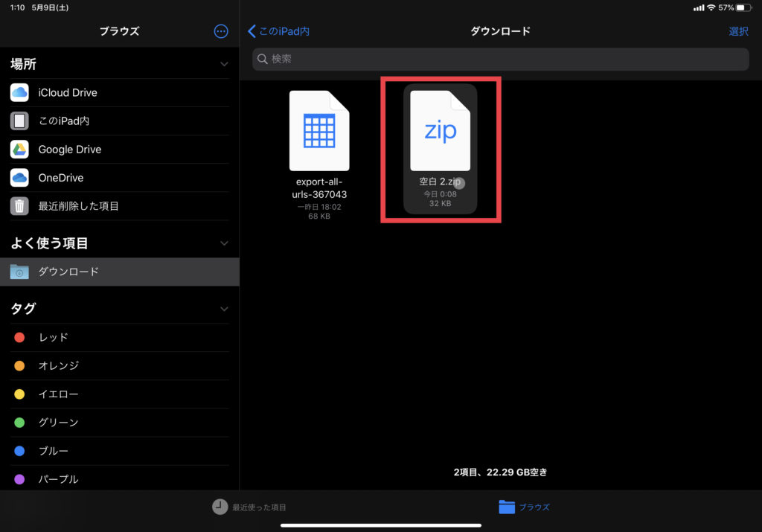Click the magnifier icon in search field
This screenshot has height=532, width=762.
coord(263,59)
